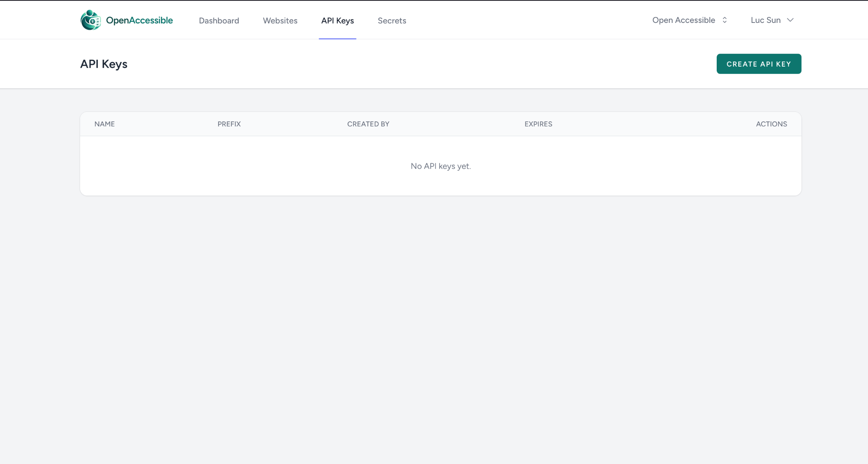Create a new API key
Screen dimensions: 868x464
(x=759, y=64)
